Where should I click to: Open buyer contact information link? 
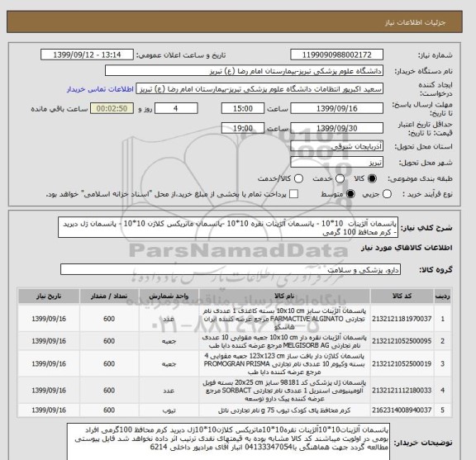coord(100,89)
